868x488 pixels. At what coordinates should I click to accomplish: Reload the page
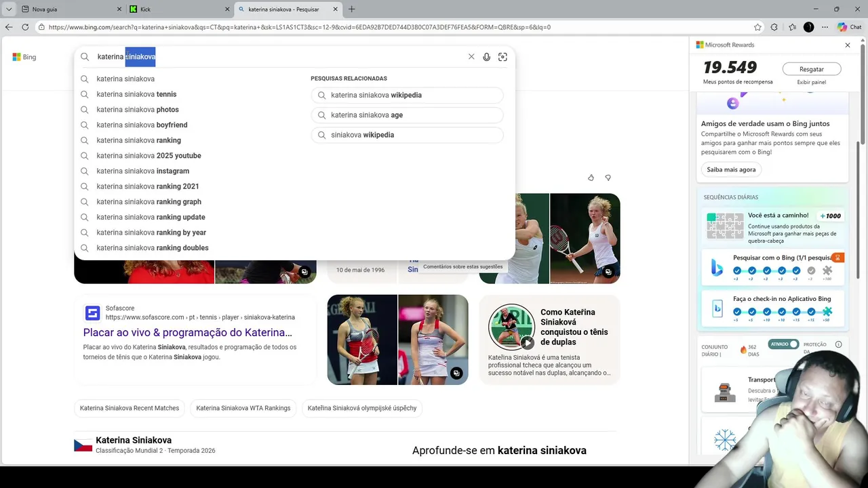click(25, 27)
